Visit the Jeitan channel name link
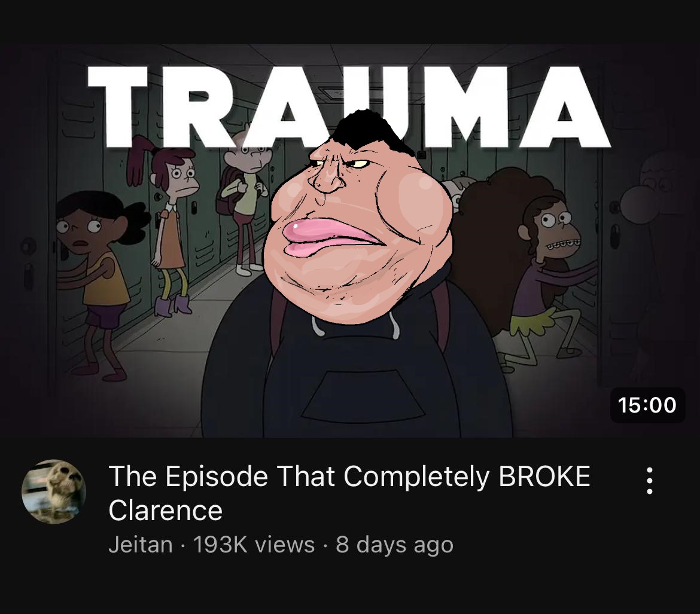Image resolution: width=700 pixels, height=614 pixels. pyautogui.click(x=140, y=545)
